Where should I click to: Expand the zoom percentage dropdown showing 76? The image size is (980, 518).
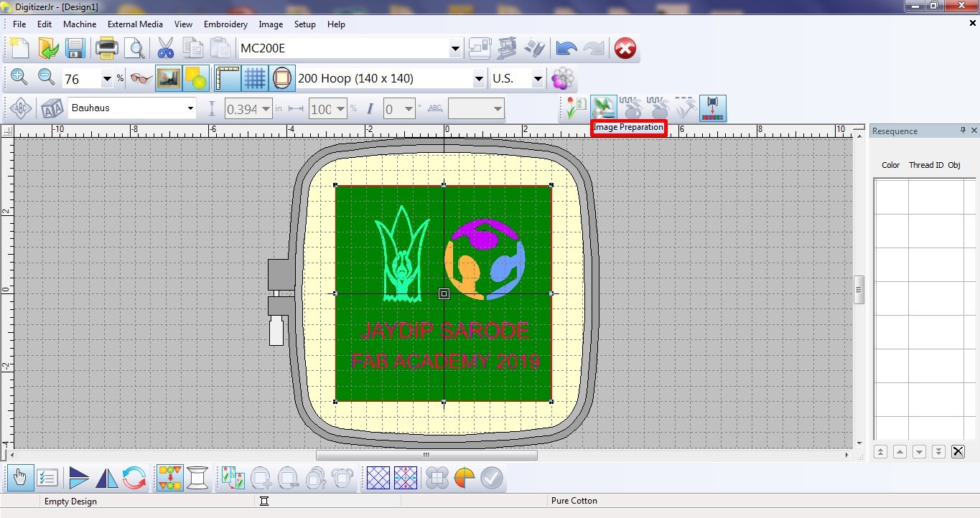[x=108, y=79]
